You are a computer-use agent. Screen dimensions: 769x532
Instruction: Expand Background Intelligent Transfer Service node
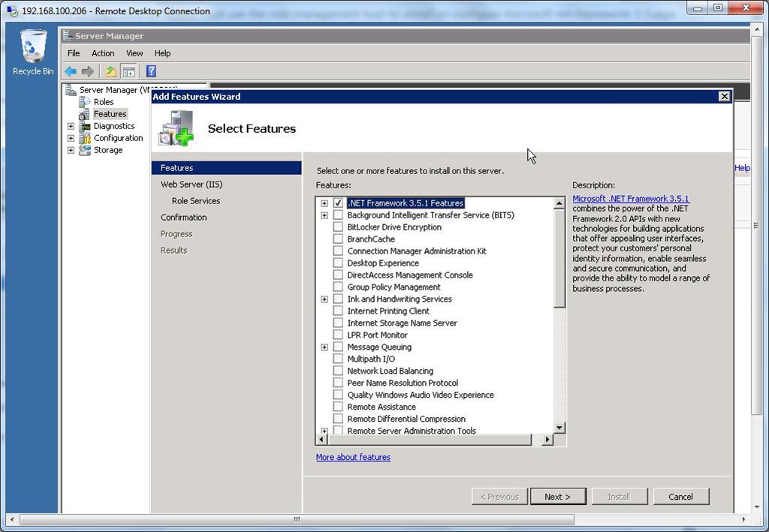click(324, 215)
